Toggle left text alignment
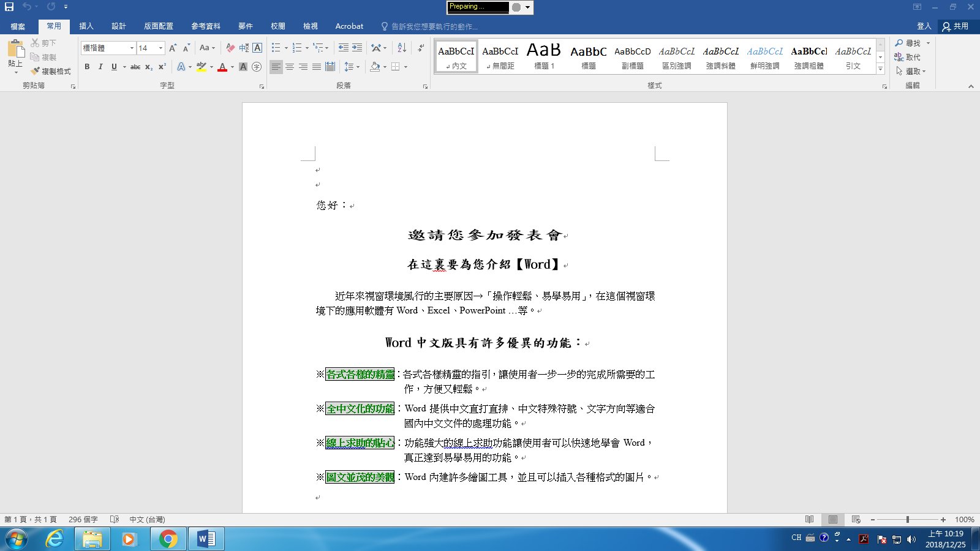 [x=276, y=67]
